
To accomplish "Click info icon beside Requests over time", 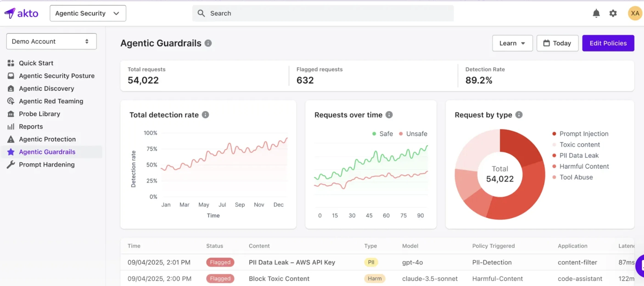I will 389,115.
